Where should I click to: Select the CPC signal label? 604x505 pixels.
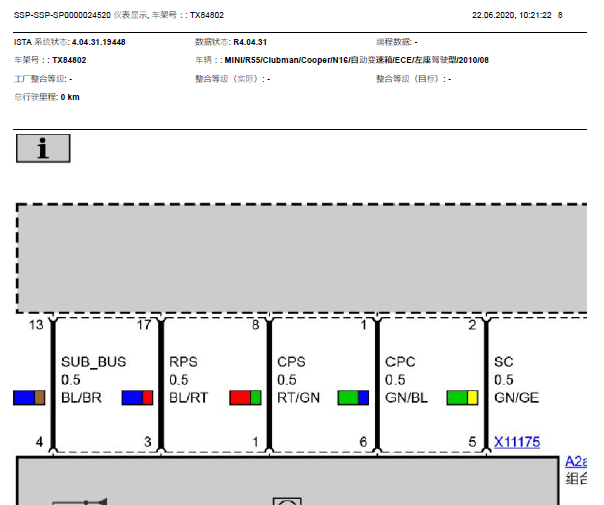pos(400,362)
